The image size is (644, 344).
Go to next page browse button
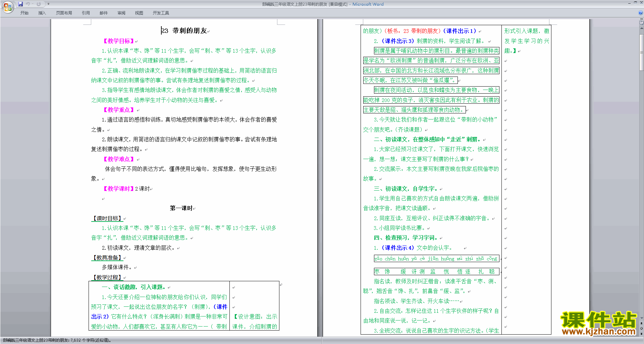click(641, 334)
